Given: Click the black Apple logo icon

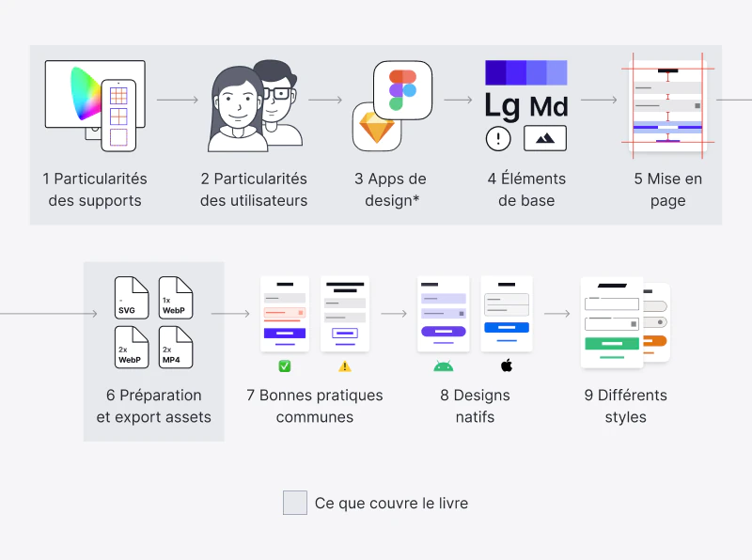Looking at the screenshot, I should tap(507, 366).
